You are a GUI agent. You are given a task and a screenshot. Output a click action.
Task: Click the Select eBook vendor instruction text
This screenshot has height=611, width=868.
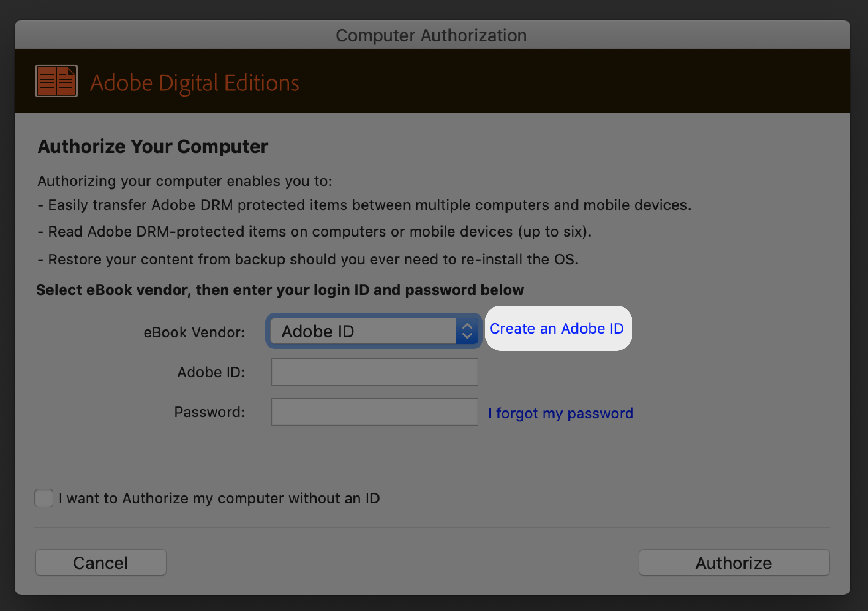(280, 290)
